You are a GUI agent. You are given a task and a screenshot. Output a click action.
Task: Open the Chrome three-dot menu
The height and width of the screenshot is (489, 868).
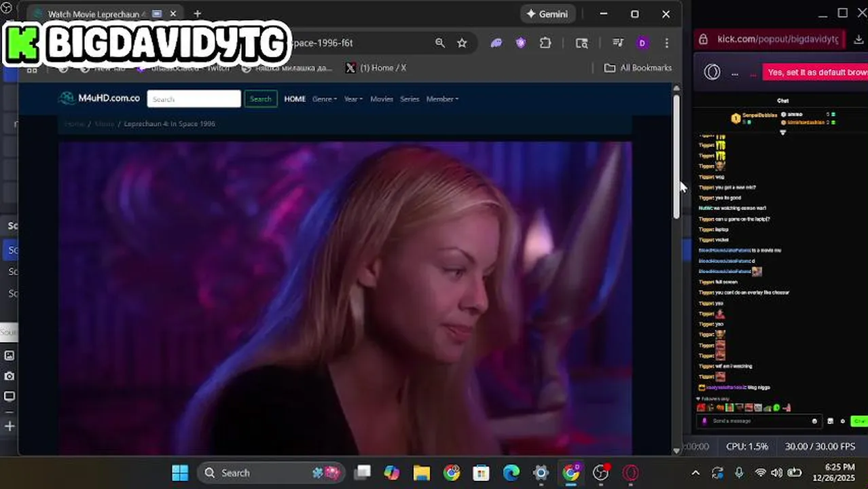[666, 43]
